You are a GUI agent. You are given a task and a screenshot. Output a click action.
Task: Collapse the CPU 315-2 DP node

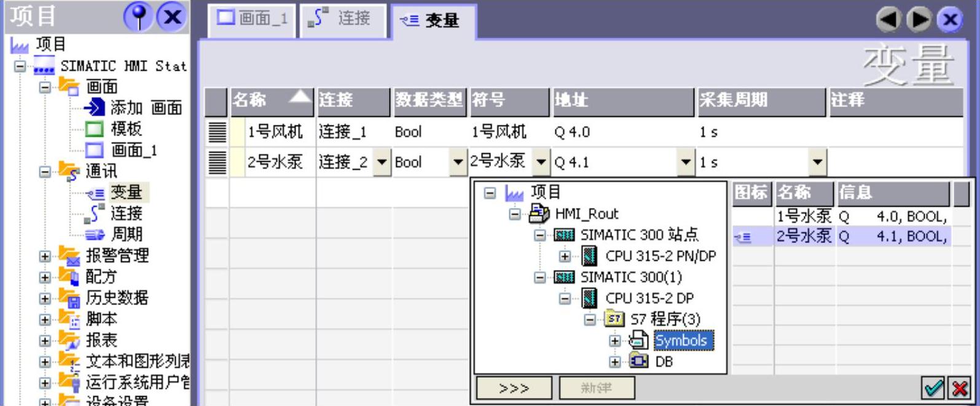pos(565,299)
